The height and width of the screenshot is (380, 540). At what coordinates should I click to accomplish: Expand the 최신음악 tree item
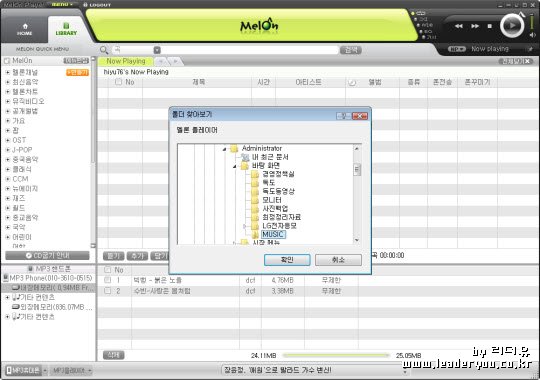(8, 82)
